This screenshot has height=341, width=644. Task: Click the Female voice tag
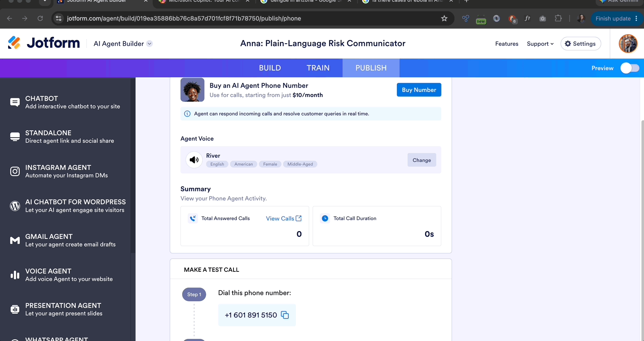pyautogui.click(x=270, y=164)
